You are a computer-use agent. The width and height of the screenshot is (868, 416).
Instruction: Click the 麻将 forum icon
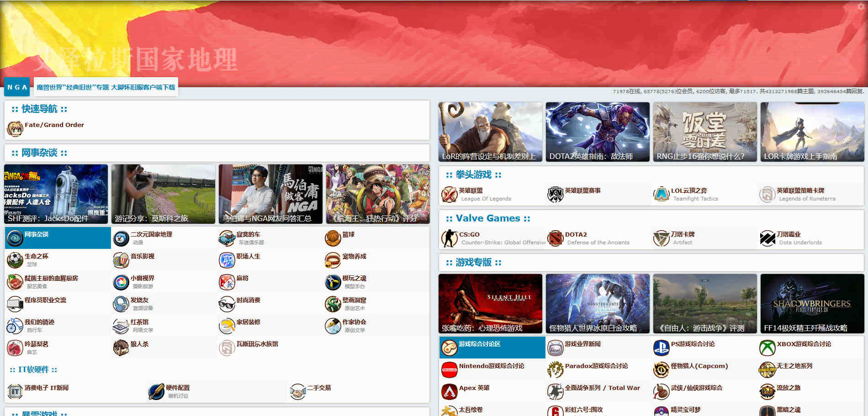tap(227, 282)
